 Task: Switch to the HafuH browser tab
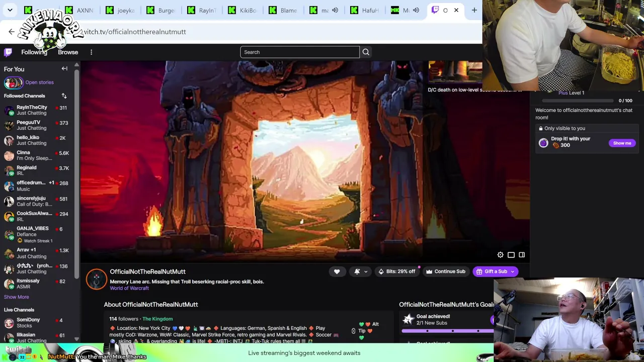click(x=365, y=10)
